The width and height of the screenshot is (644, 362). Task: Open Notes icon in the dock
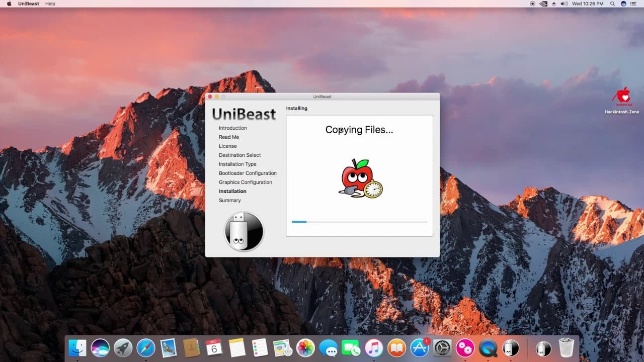click(x=237, y=347)
